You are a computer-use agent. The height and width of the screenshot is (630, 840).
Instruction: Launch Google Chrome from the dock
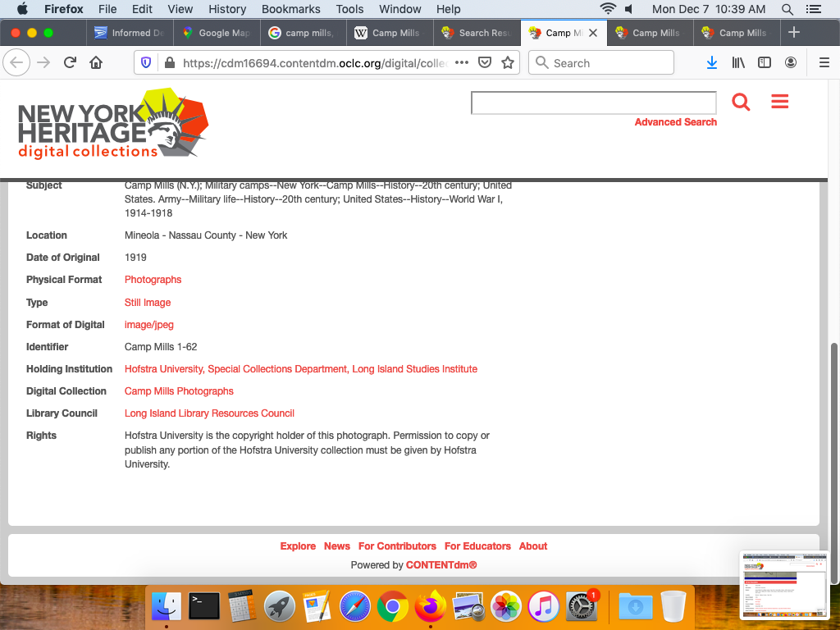[393, 607]
